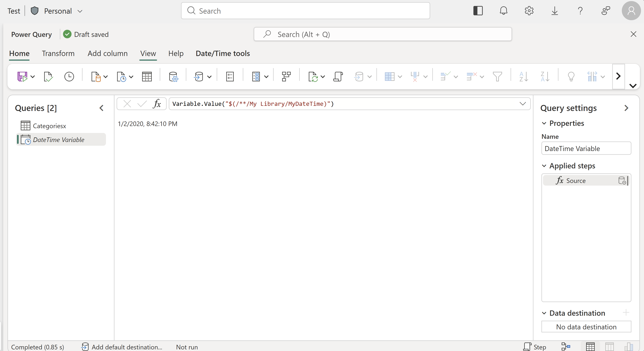Cancel formula editing with the X icon
This screenshot has width=644, height=351.
click(x=127, y=104)
